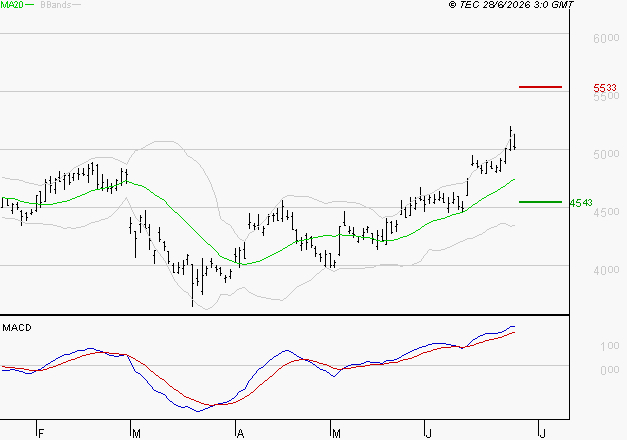Image resolution: width=627 pixels, height=440 pixels.
Task: Click the F month marker on time axis
Action: (40, 434)
